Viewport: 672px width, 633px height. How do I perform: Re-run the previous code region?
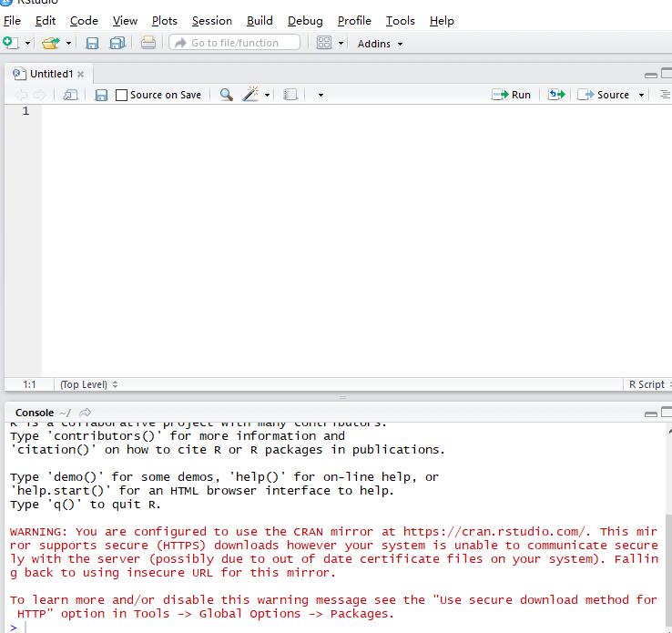[x=556, y=95]
